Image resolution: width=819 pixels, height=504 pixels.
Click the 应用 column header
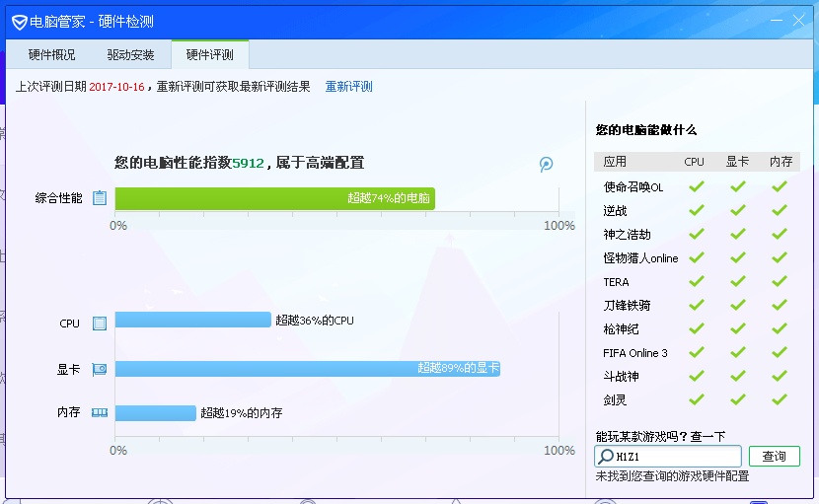615,162
